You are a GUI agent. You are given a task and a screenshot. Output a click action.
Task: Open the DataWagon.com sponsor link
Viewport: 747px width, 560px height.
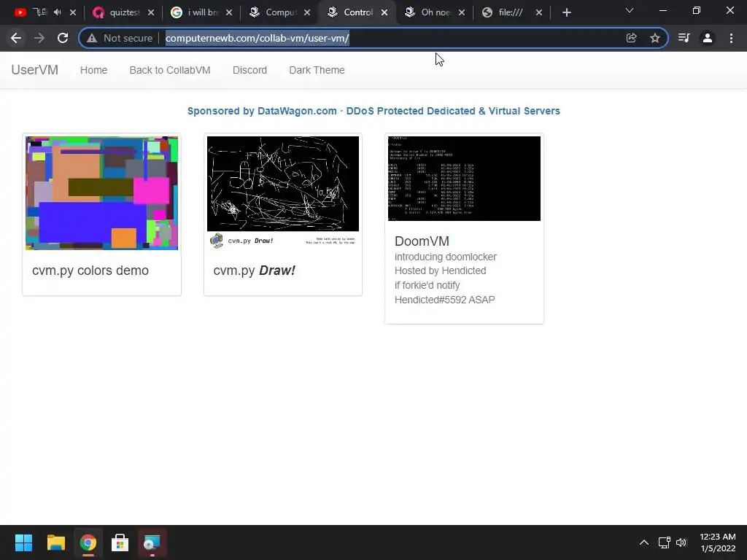pyautogui.click(x=373, y=111)
